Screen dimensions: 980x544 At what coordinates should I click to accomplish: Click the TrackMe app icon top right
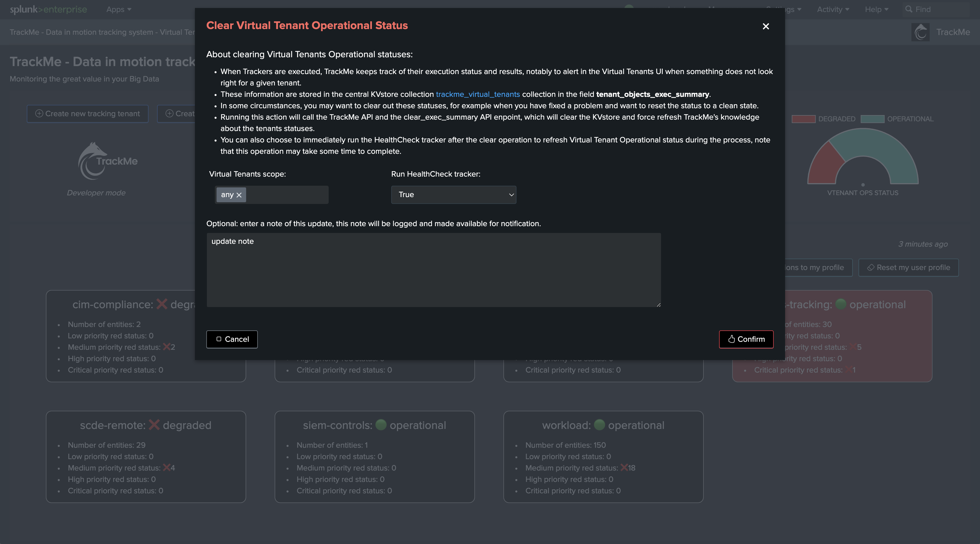pyautogui.click(x=920, y=32)
